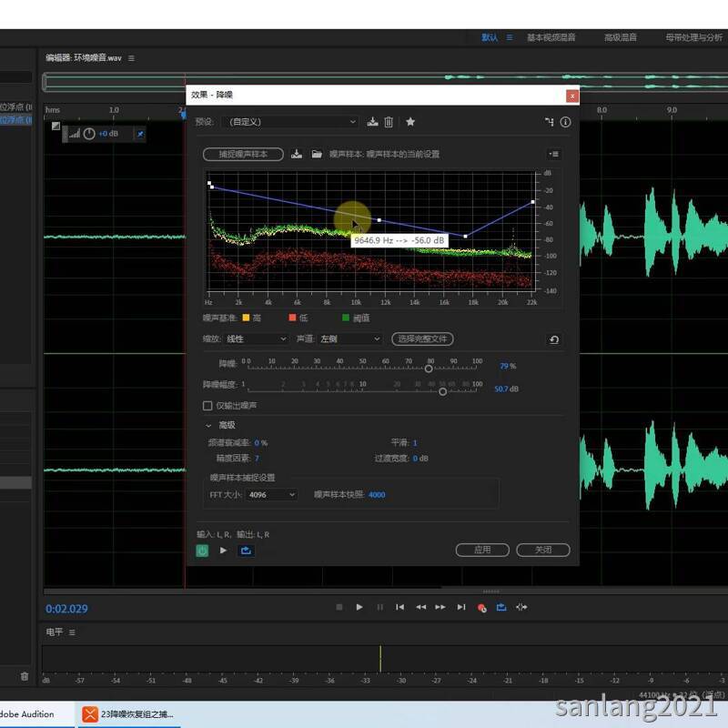This screenshot has width=728, height=728.
Task: Save the current noise print to disk
Action: coord(297,154)
